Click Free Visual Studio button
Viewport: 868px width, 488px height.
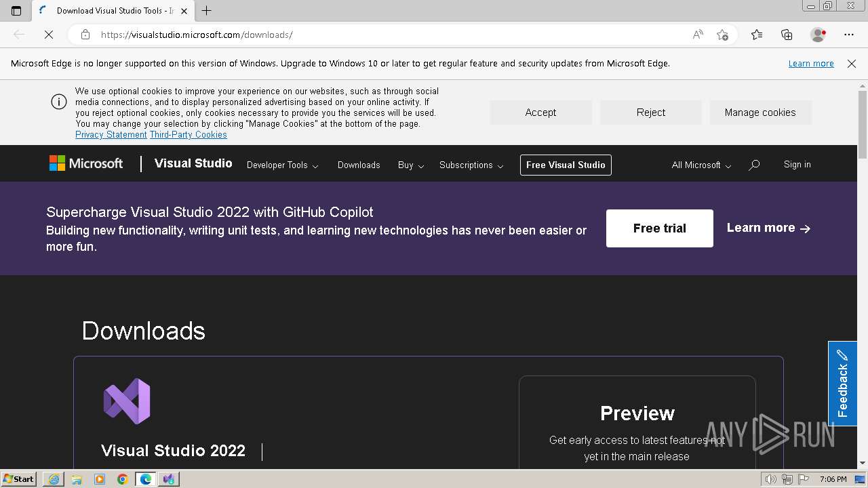[x=566, y=165]
